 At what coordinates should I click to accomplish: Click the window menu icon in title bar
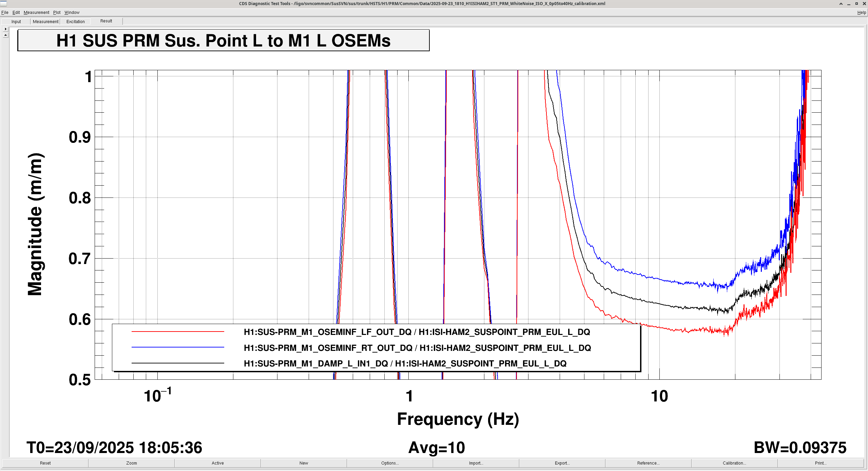[x=3, y=3]
